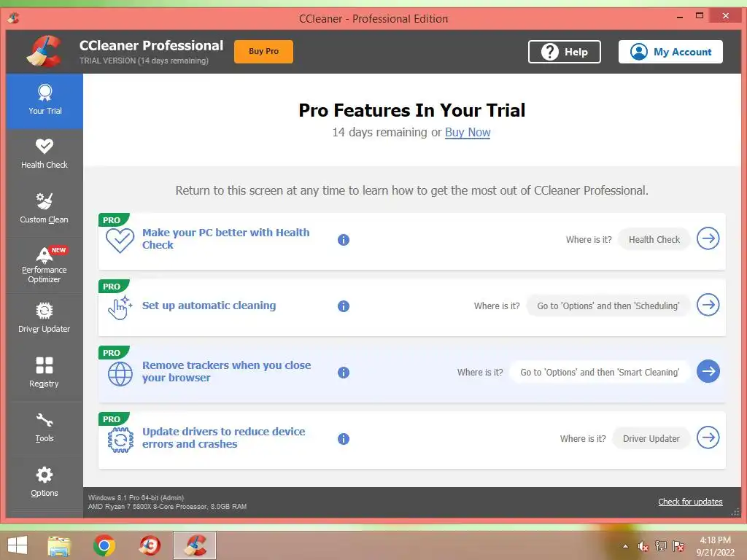This screenshot has height=560, width=747.
Task: Click Check for updates link
Action: pyautogui.click(x=690, y=502)
